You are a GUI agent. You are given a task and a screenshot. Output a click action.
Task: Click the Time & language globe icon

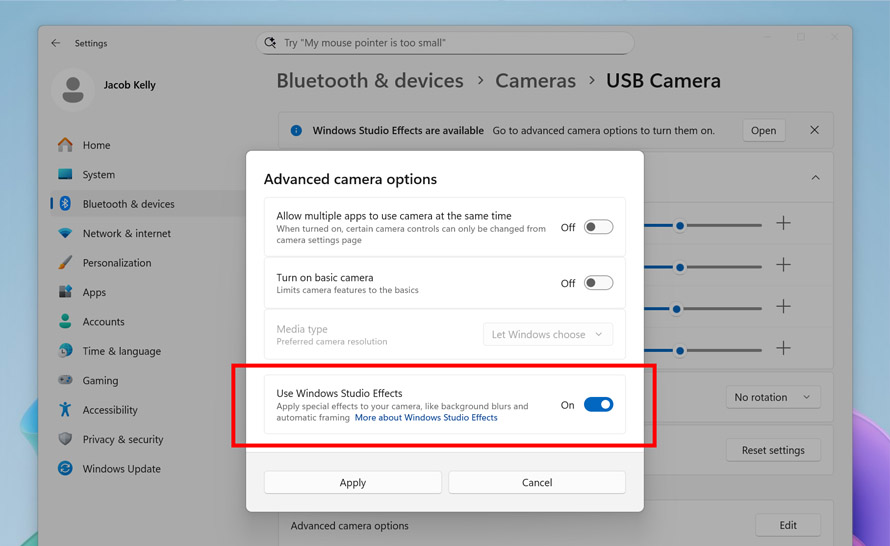(65, 351)
